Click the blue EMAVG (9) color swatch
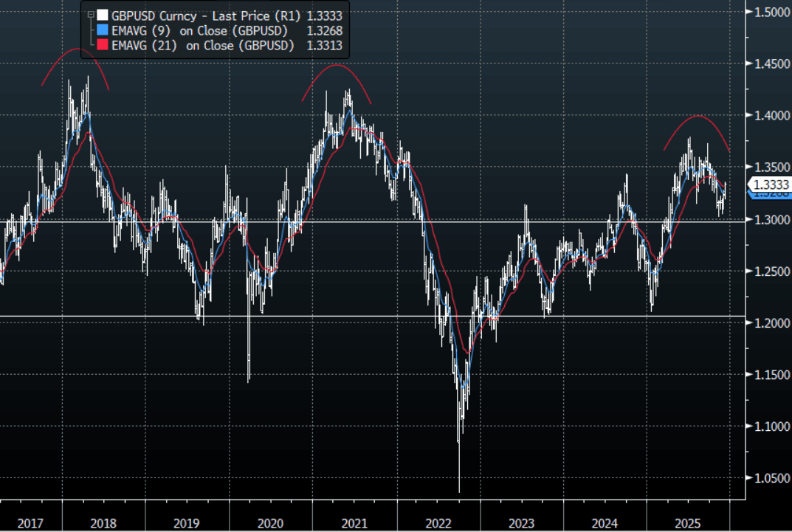This screenshot has width=792, height=532. point(102,30)
